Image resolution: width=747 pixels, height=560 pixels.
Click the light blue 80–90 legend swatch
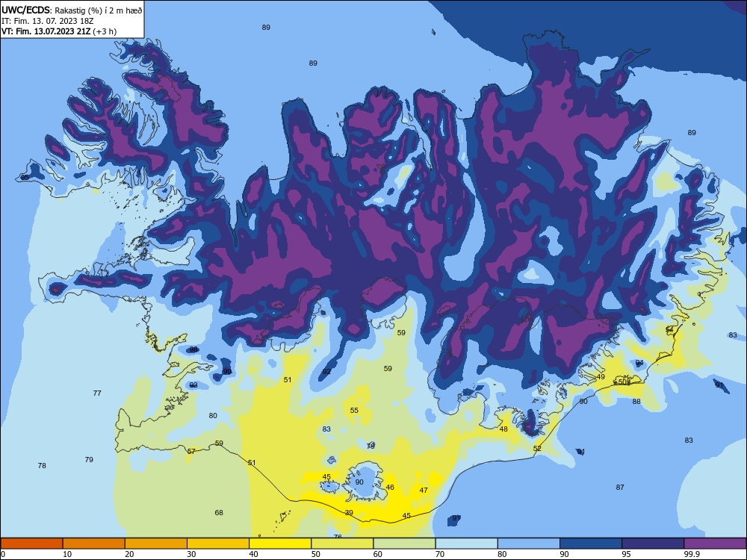coord(529,544)
